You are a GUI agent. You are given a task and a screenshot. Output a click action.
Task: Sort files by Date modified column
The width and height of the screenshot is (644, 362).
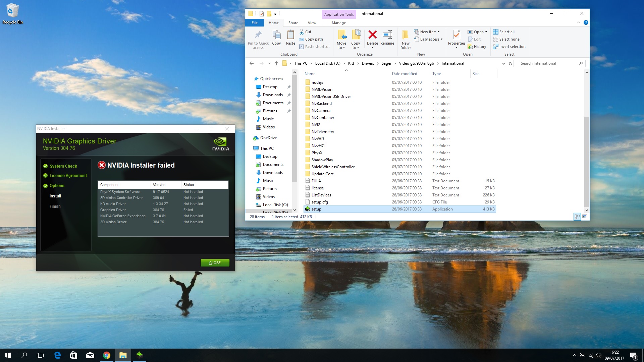410,74
